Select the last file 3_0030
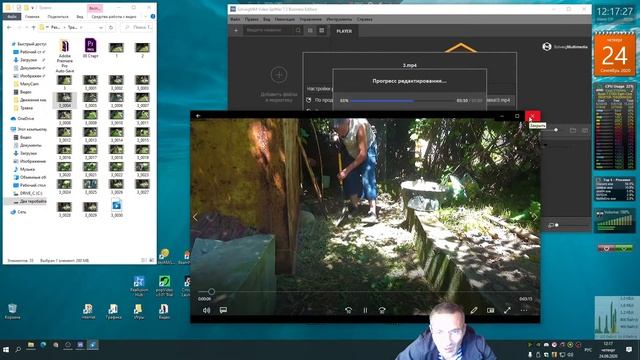The width and height of the screenshot is (640, 360). point(116,208)
